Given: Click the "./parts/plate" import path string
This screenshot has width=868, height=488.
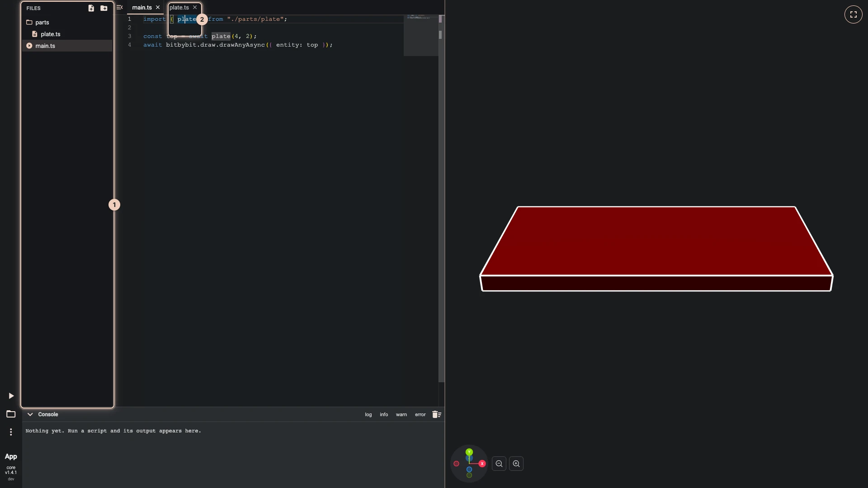Looking at the screenshot, I should coord(255,19).
